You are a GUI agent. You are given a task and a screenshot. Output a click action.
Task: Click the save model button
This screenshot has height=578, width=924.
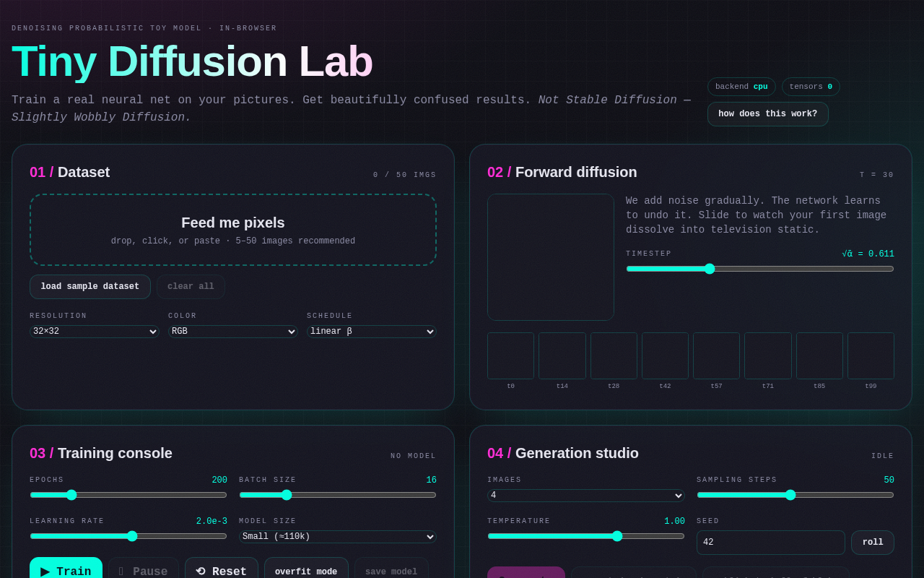(391, 568)
